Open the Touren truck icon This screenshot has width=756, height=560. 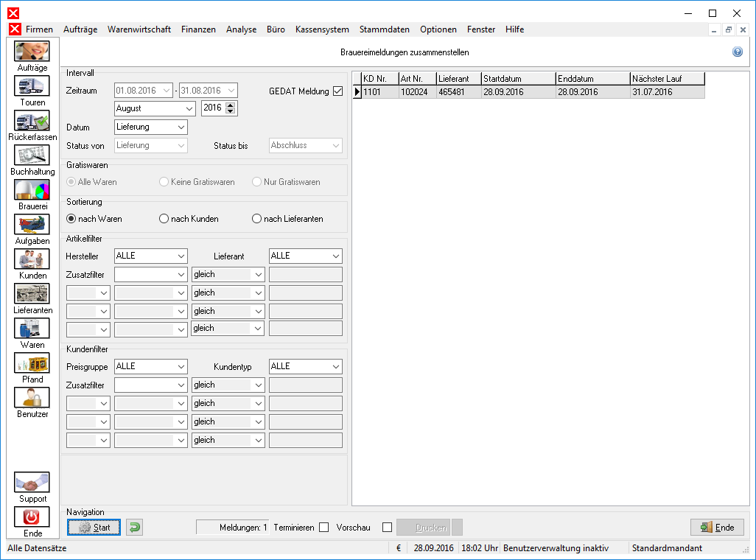[x=32, y=86]
